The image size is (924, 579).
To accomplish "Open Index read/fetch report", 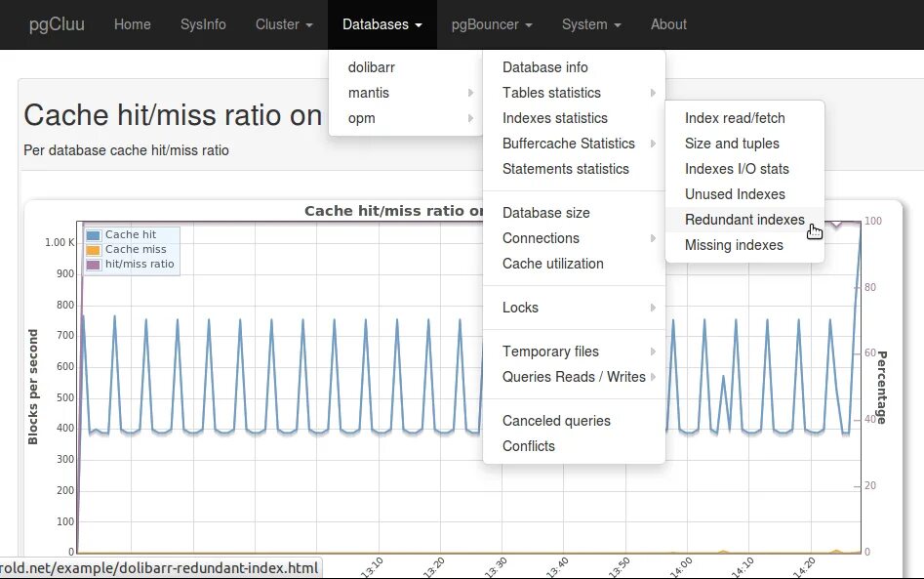I will 744,118.
